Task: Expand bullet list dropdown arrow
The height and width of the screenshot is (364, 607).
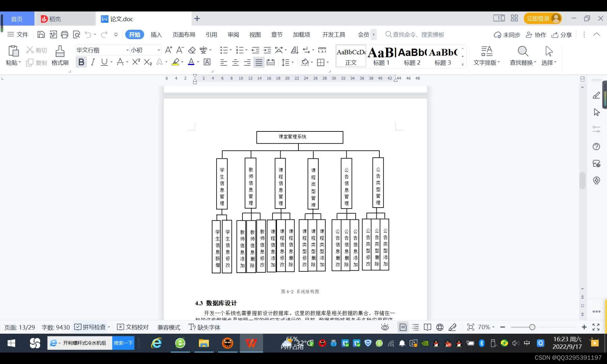Action: (x=231, y=50)
